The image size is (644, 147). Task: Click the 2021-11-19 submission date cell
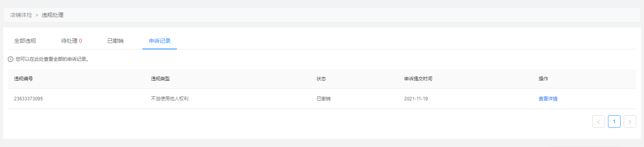(x=416, y=99)
